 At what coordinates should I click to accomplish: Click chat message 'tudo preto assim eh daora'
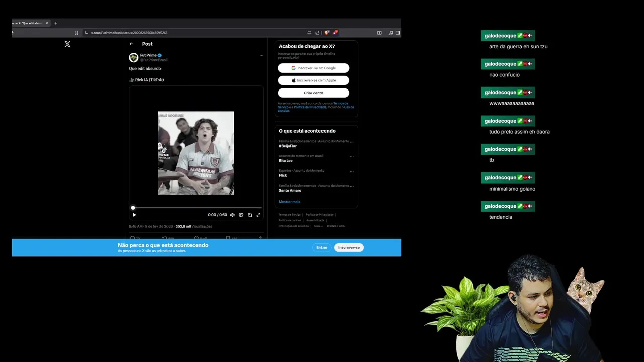[x=519, y=132]
